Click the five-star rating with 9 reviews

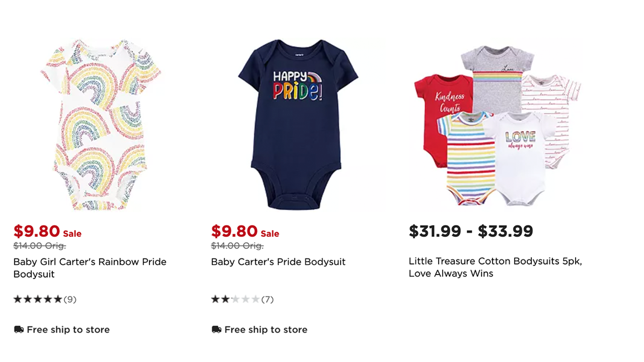click(45, 299)
